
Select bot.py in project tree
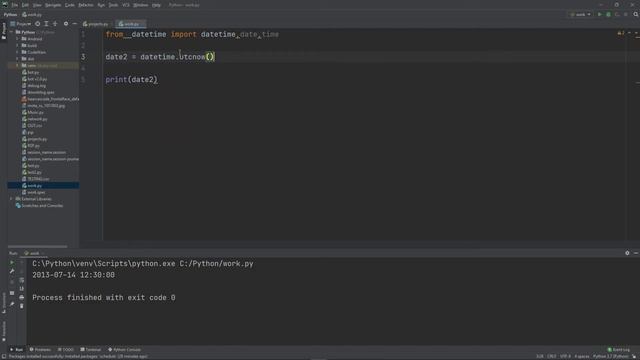click(31, 72)
